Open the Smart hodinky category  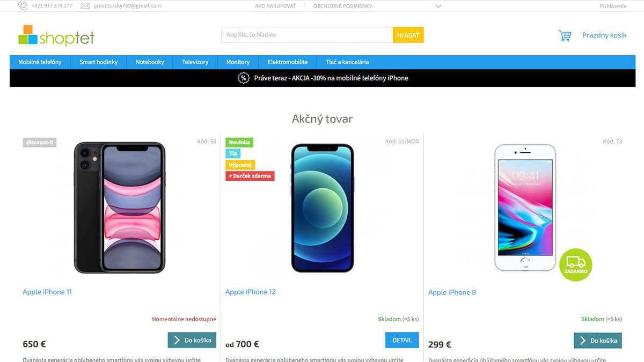pyautogui.click(x=99, y=62)
